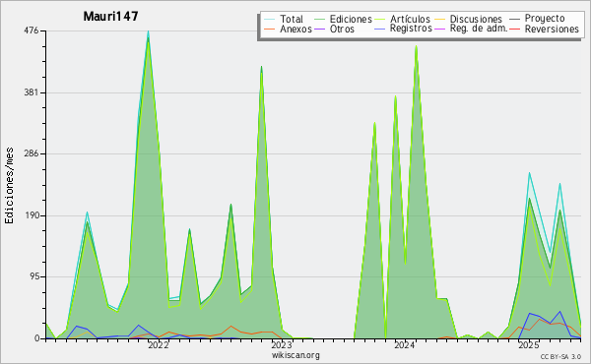Click the Ediciones legend label
This screenshot has height=364, width=591.
pos(351,19)
